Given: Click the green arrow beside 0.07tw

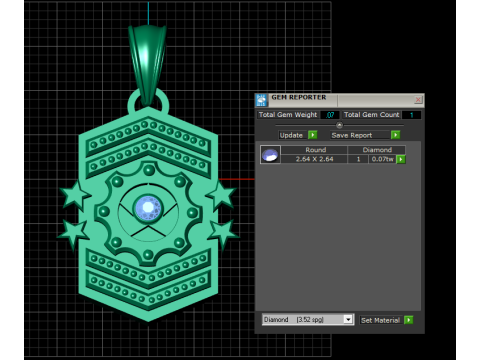Looking at the screenshot, I should 401,159.
